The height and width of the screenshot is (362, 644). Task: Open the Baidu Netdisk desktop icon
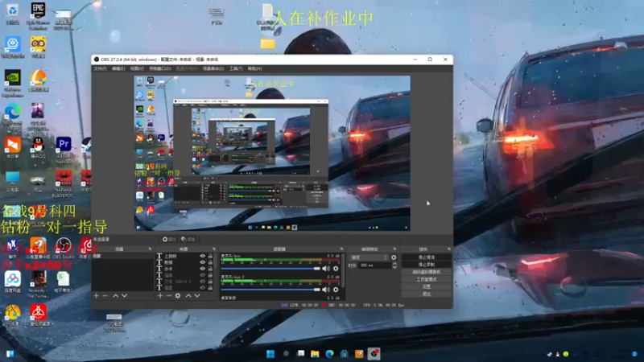tap(12, 282)
